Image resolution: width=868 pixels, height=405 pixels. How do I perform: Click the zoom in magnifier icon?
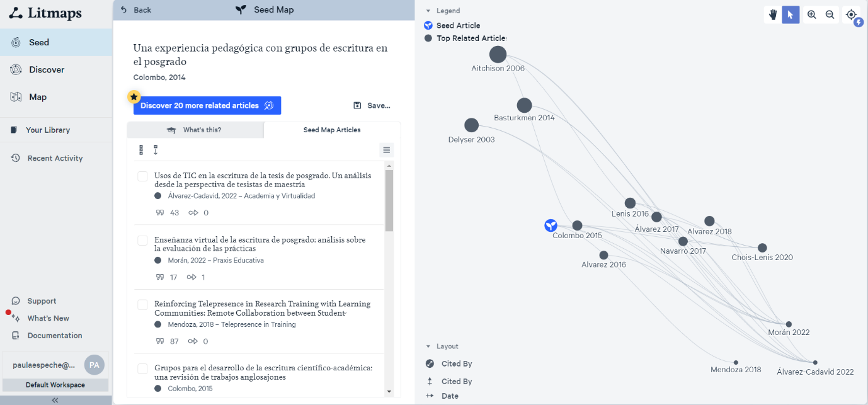pyautogui.click(x=812, y=15)
